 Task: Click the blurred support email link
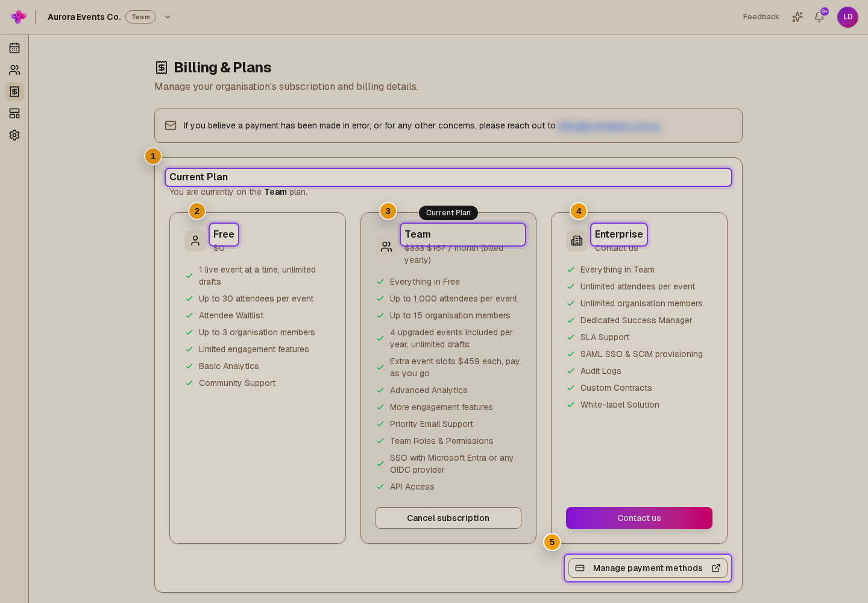coord(610,126)
